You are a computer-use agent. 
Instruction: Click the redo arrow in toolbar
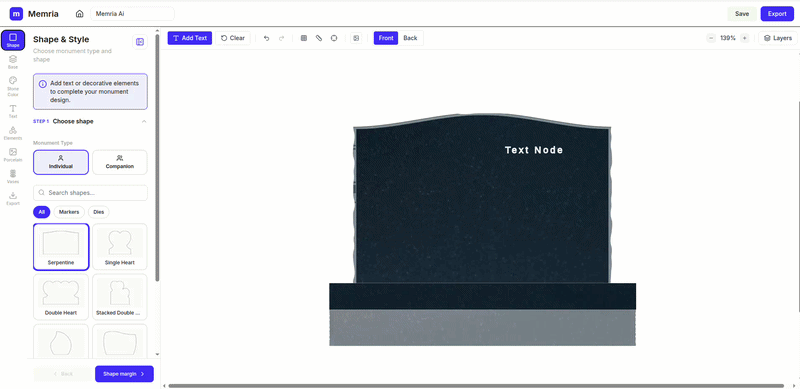(x=281, y=38)
